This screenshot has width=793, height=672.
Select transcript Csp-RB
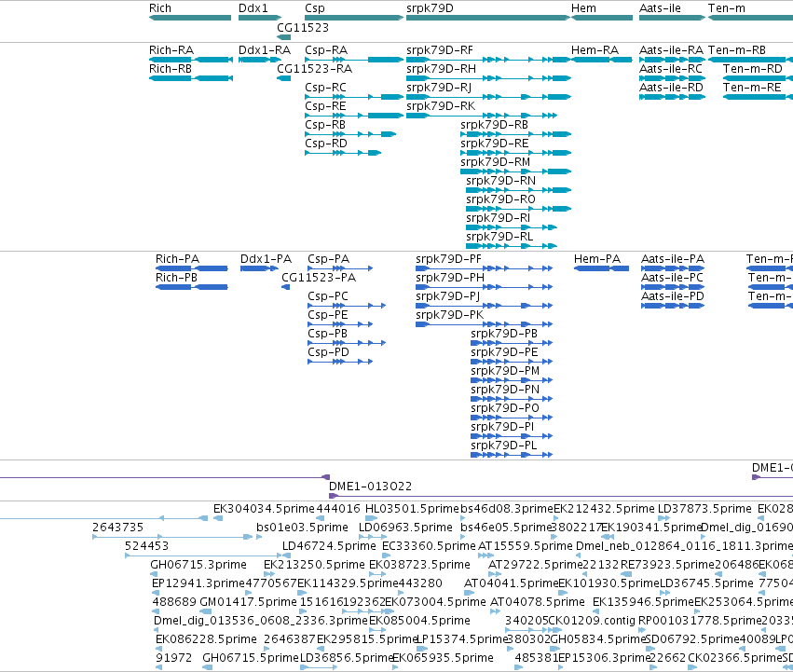[325, 125]
